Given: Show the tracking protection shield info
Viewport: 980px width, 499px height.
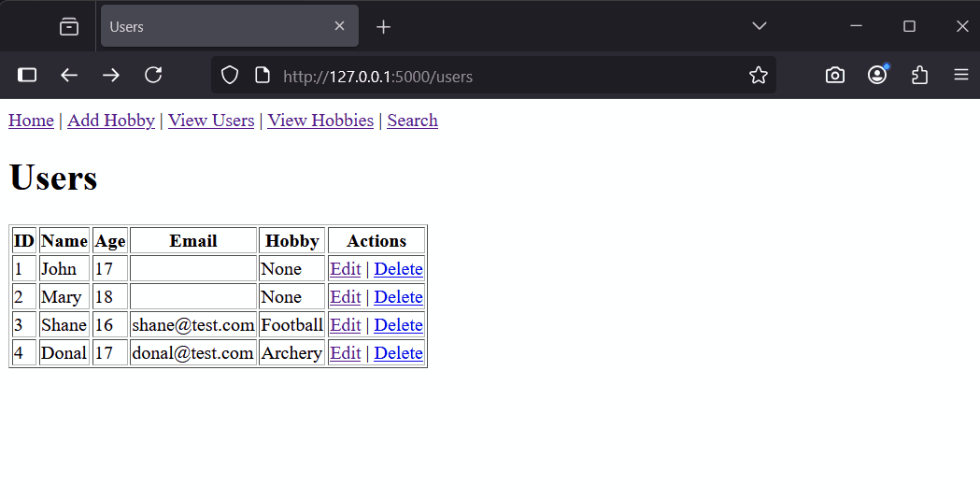Looking at the screenshot, I should (230, 76).
